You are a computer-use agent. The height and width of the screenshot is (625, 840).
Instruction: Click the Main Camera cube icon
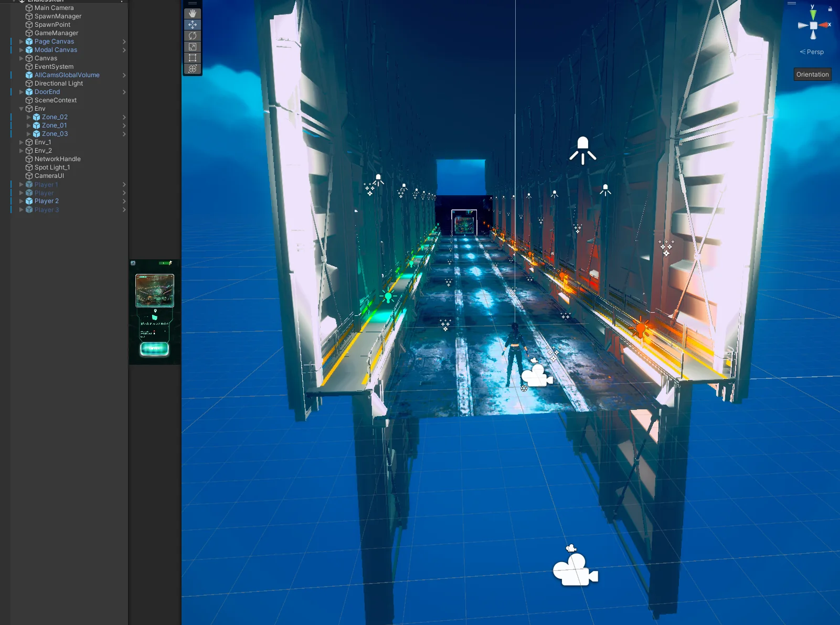click(x=29, y=8)
